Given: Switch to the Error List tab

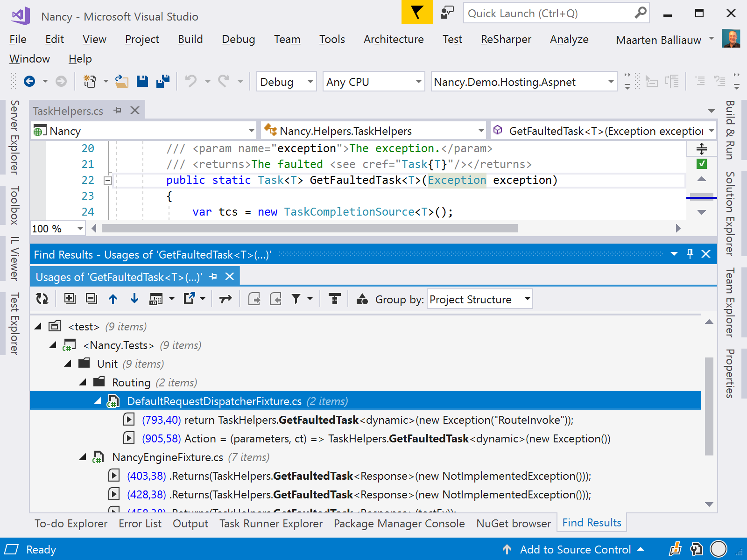Looking at the screenshot, I should (140, 524).
